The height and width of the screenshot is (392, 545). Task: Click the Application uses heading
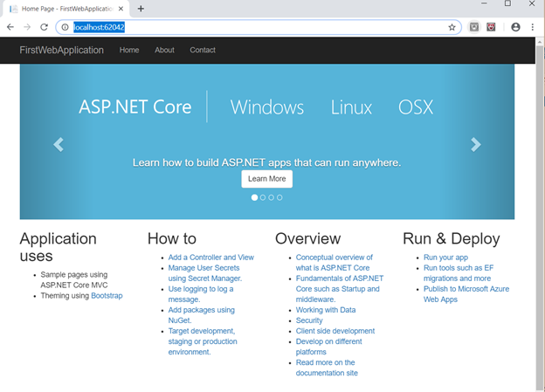click(x=58, y=247)
